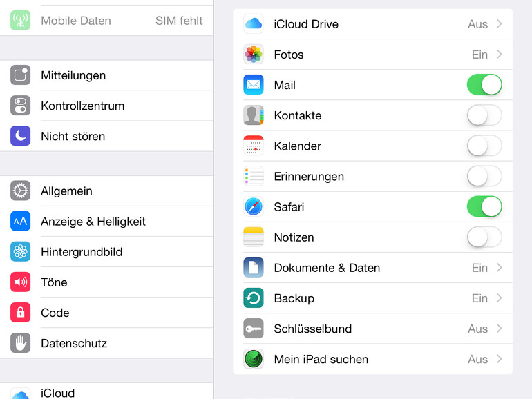Tap the Erinnerungen list icon
This screenshot has width=532, height=399.
tap(254, 176)
